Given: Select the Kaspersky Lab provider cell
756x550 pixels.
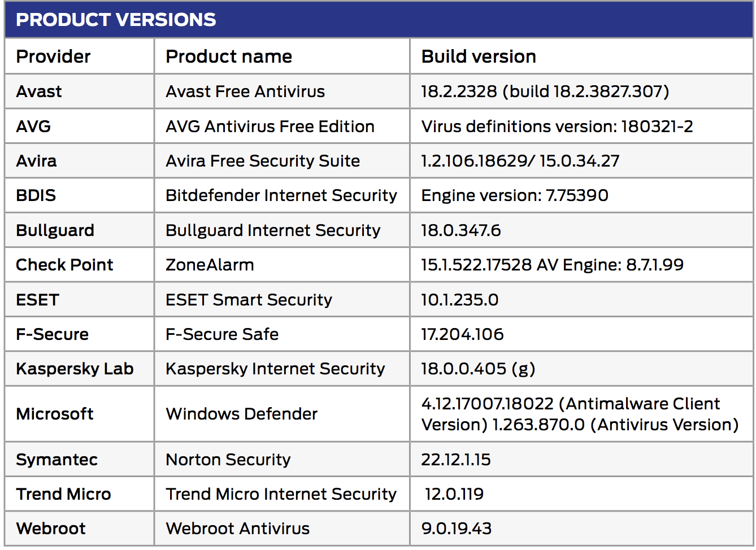Looking at the screenshot, I should coord(75,369).
